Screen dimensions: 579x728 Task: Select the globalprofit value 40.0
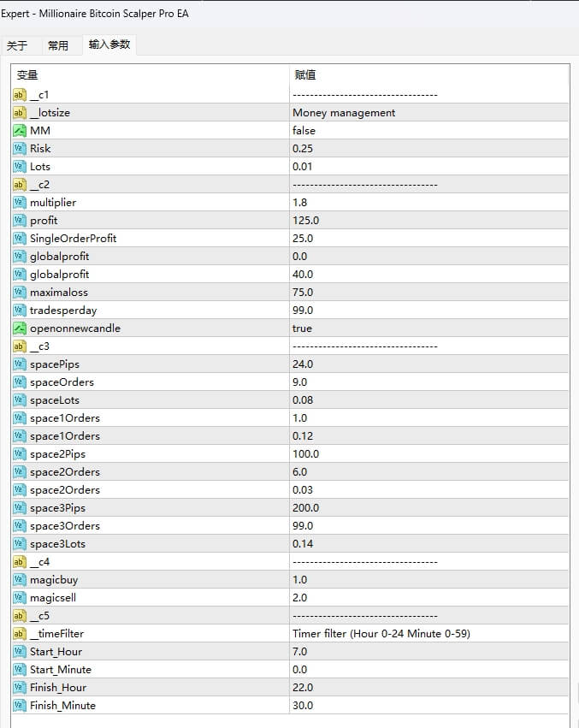(429, 275)
